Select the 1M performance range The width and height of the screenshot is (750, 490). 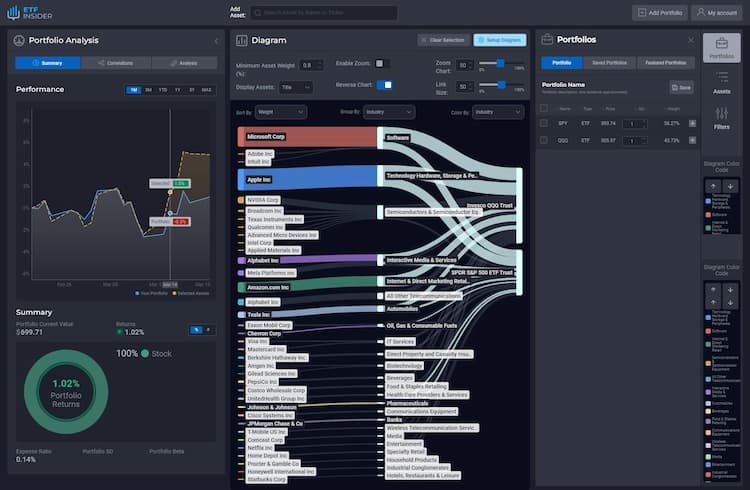(x=133, y=90)
